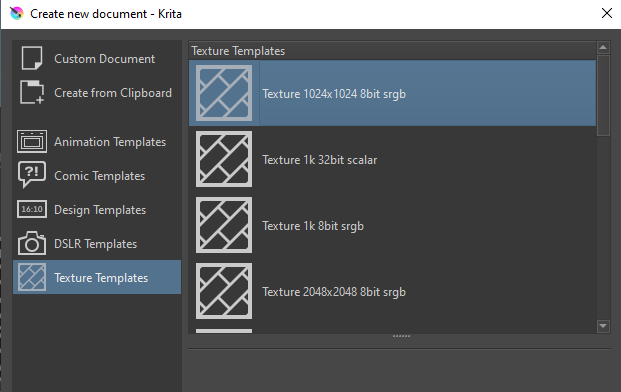Click the Custom Document page icon
Screen dimensions: 621x392
32,58
